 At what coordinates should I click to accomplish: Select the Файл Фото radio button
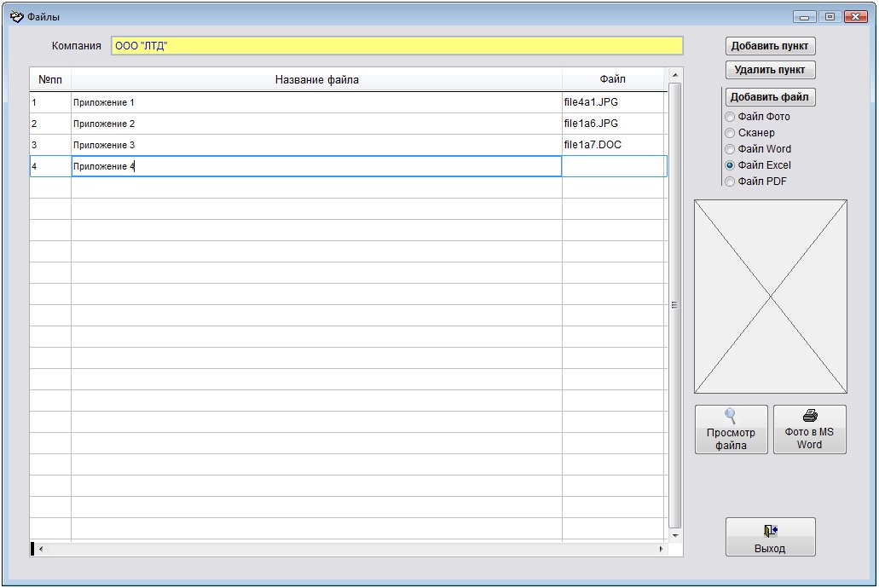(730, 117)
